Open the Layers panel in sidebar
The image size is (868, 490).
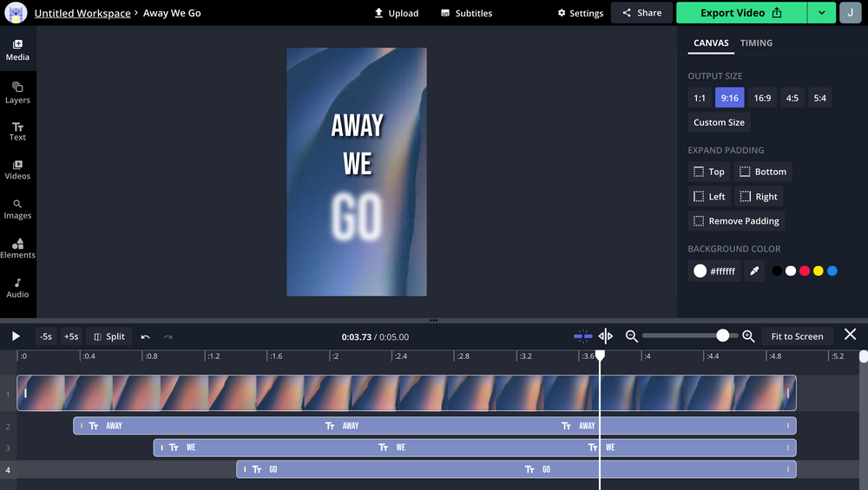pos(17,93)
